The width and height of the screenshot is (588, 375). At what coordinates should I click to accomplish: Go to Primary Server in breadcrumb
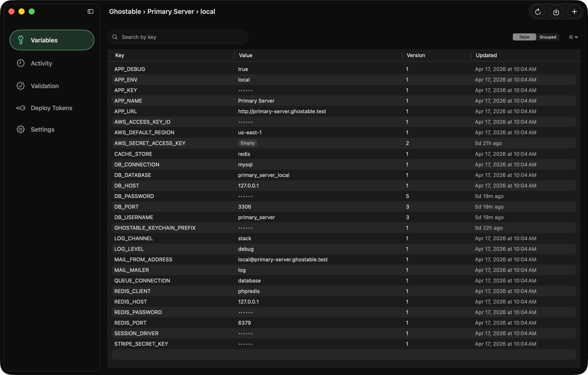(171, 11)
